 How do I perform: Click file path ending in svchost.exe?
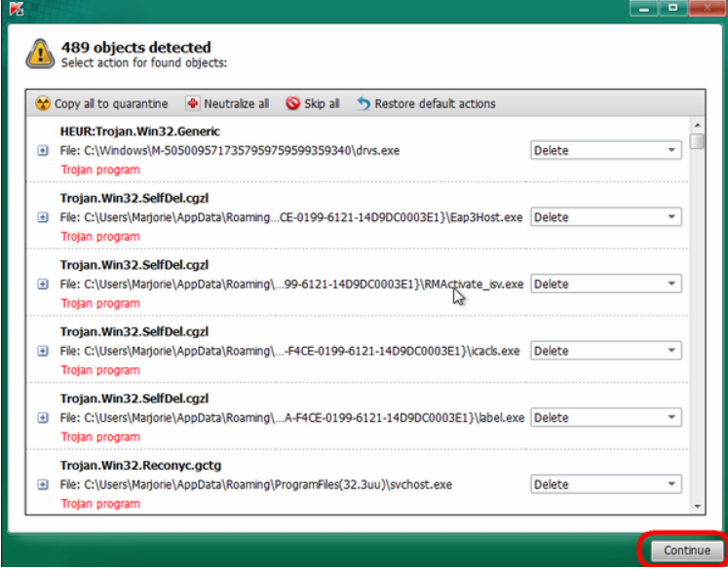coord(255,485)
